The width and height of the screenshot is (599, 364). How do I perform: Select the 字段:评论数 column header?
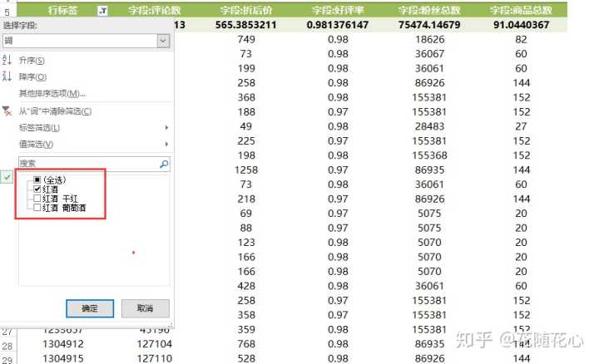coord(155,10)
